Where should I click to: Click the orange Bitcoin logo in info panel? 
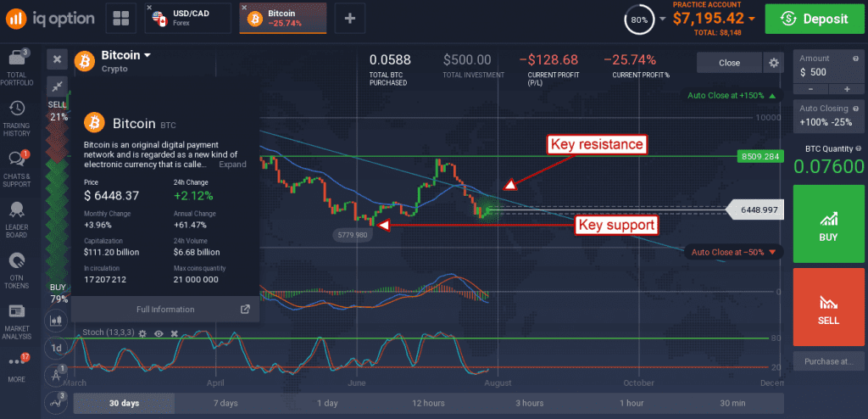tap(95, 122)
